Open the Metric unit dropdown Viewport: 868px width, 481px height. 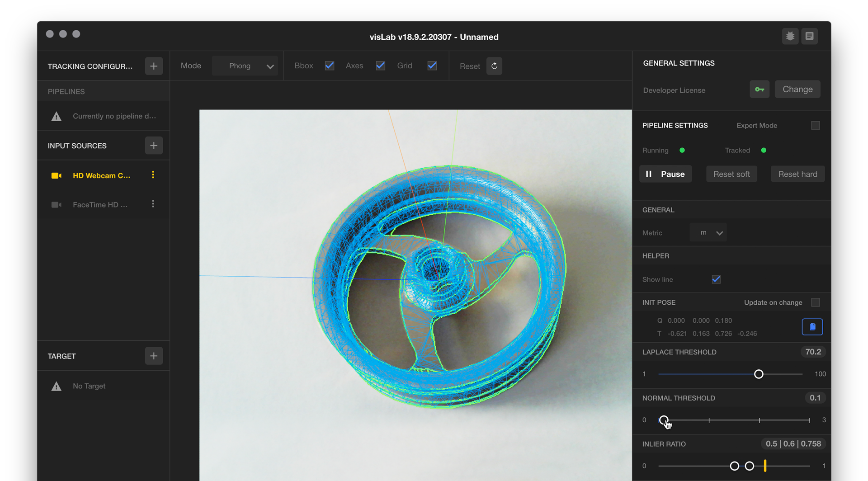coord(708,232)
